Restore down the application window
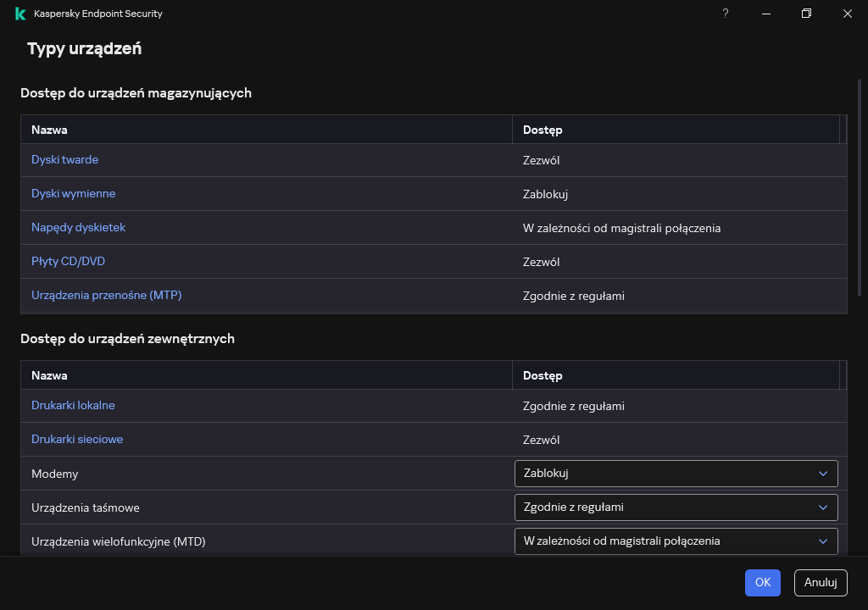 (807, 14)
